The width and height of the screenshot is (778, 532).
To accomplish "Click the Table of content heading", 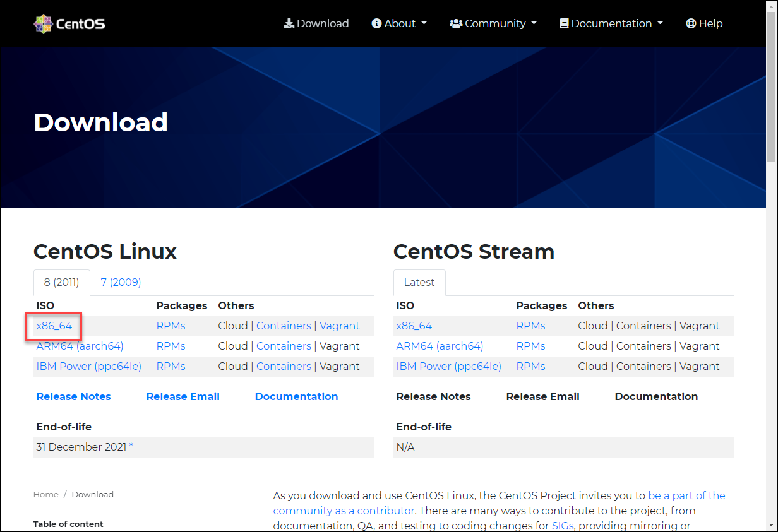I will tap(68, 524).
